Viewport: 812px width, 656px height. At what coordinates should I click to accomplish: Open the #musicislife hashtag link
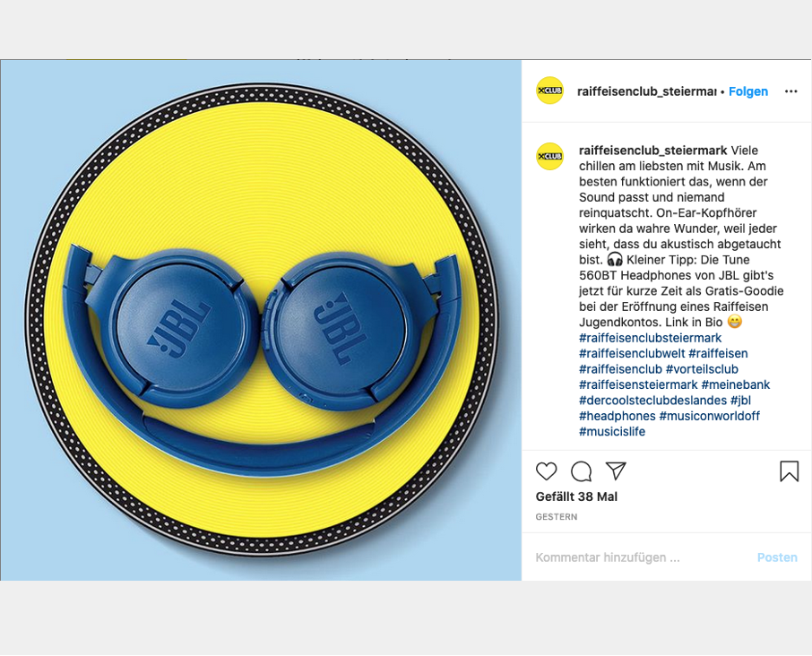[612, 431]
